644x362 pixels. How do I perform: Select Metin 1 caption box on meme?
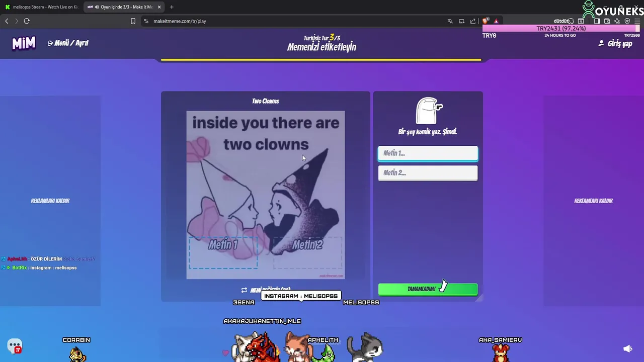pyautogui.click(x=223, y=252)
